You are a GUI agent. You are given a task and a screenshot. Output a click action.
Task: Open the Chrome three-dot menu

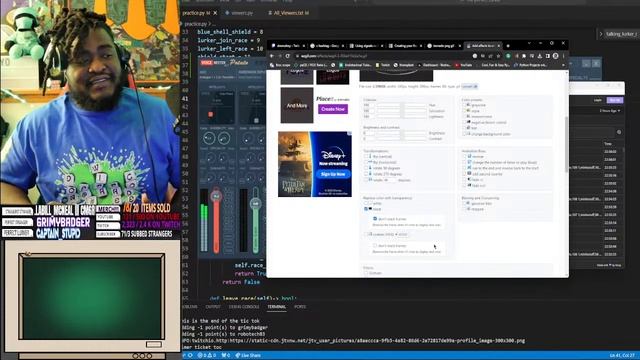(563, 56)
